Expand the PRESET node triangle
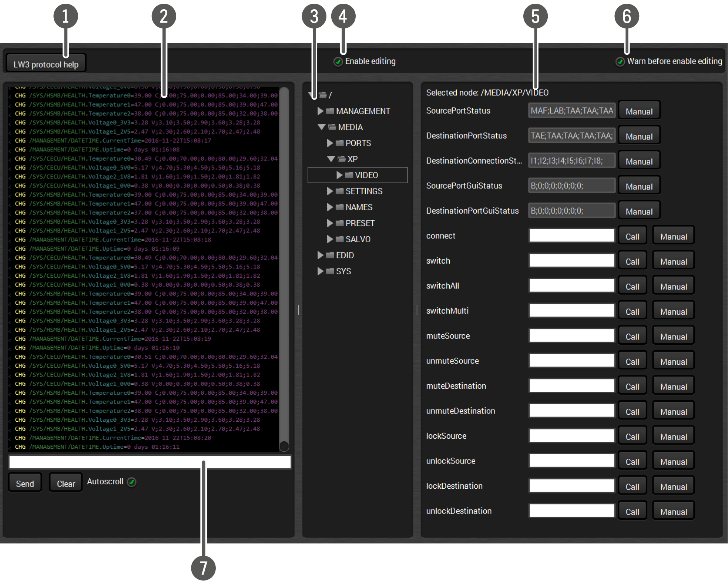 click(330, 223)
